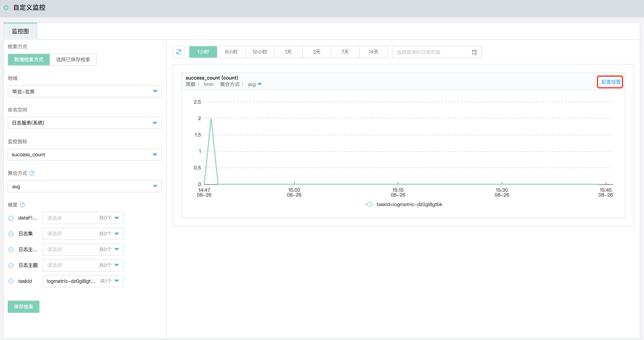Click help icon next to 聚合方式
Viewport: 644px width, 340px height.
[32, 173]
